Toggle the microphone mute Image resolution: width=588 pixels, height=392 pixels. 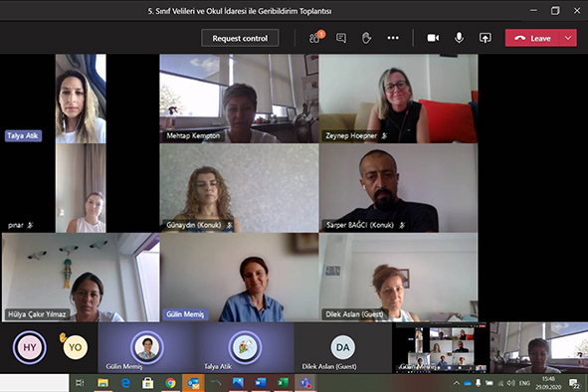tap(459, 38)
